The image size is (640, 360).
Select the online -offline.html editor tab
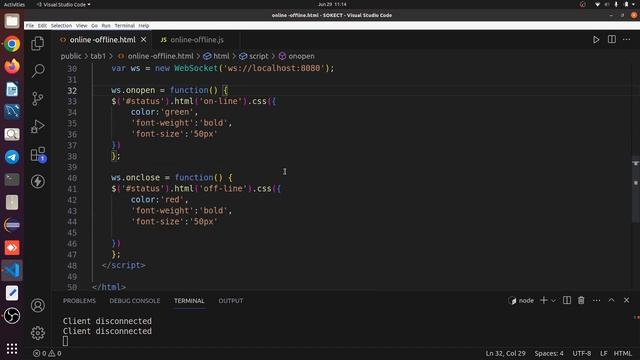(x=102, y=40)
